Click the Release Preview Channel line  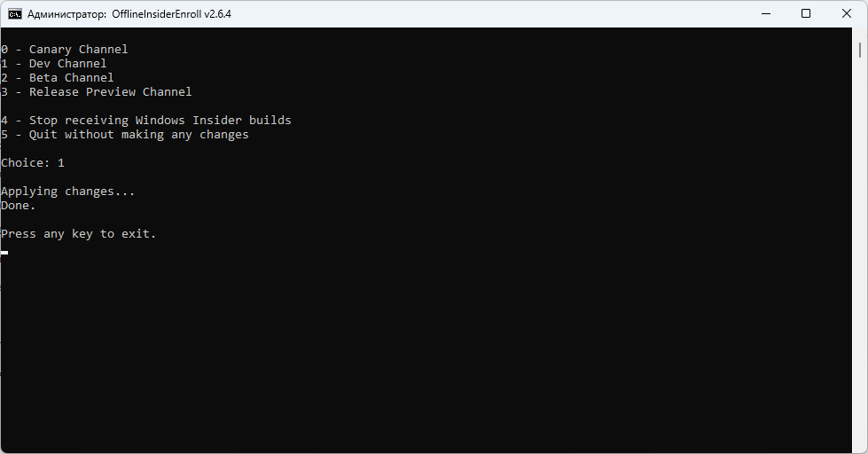coord(97,92)
